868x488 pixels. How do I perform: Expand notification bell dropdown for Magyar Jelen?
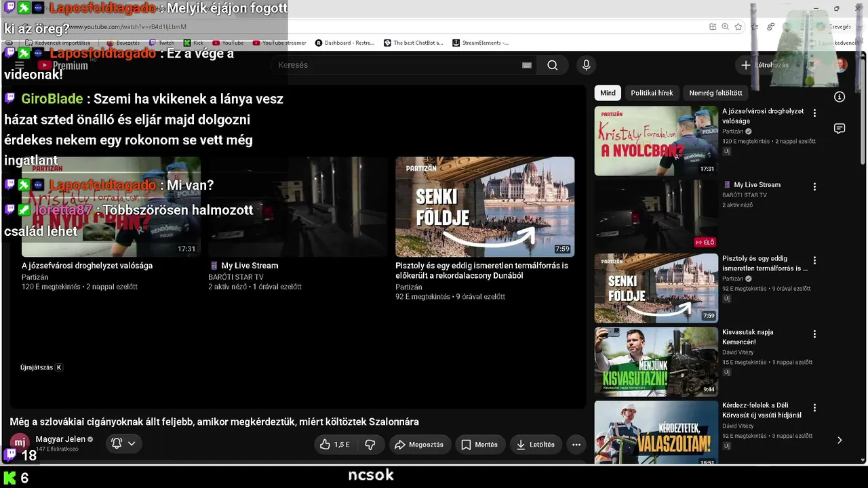tap(123, 443)
